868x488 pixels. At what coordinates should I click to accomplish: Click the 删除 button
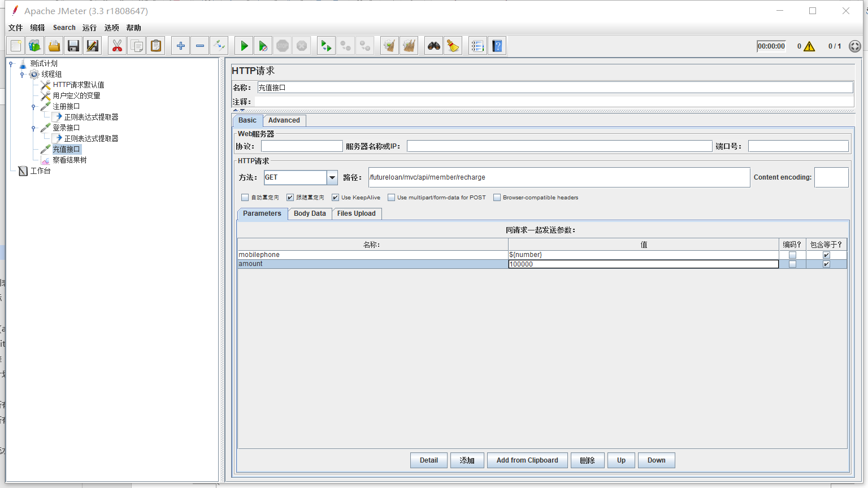coord(588,460)
